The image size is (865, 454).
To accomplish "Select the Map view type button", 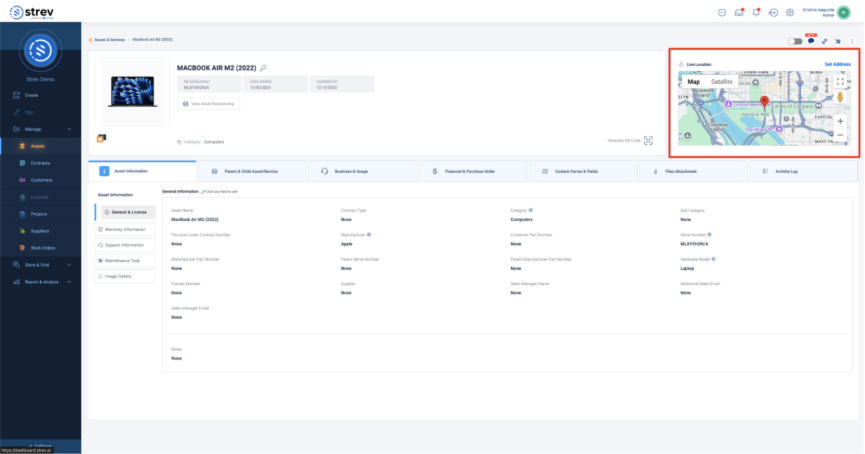I will pyautogui.click(x=693, y=81).
